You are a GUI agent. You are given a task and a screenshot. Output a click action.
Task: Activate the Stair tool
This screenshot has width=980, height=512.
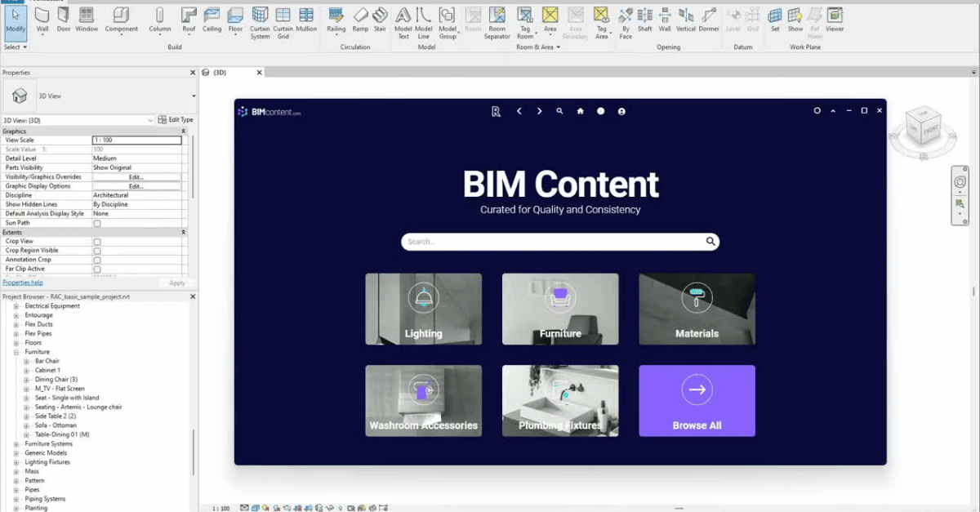[380, 20]
